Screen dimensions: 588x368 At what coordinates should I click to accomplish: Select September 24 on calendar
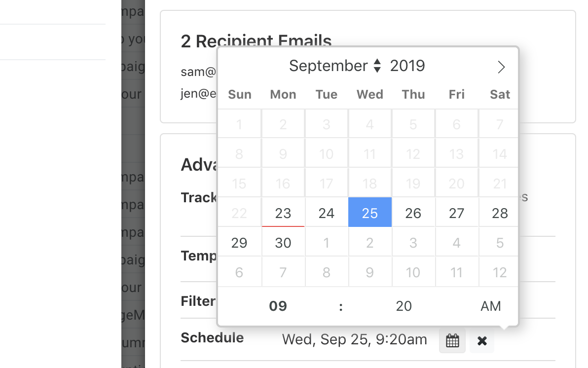click(x=327, y=213)
